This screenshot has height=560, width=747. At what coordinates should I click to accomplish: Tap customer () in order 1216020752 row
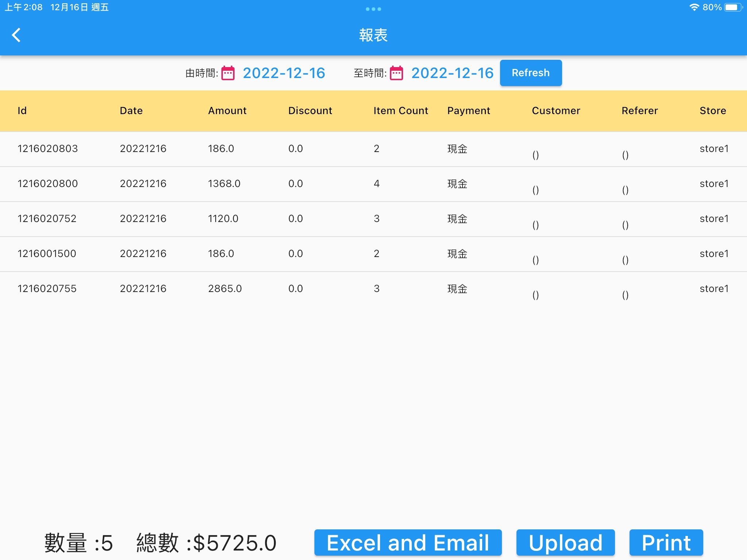pyautogui.click(x=535, y=225)
